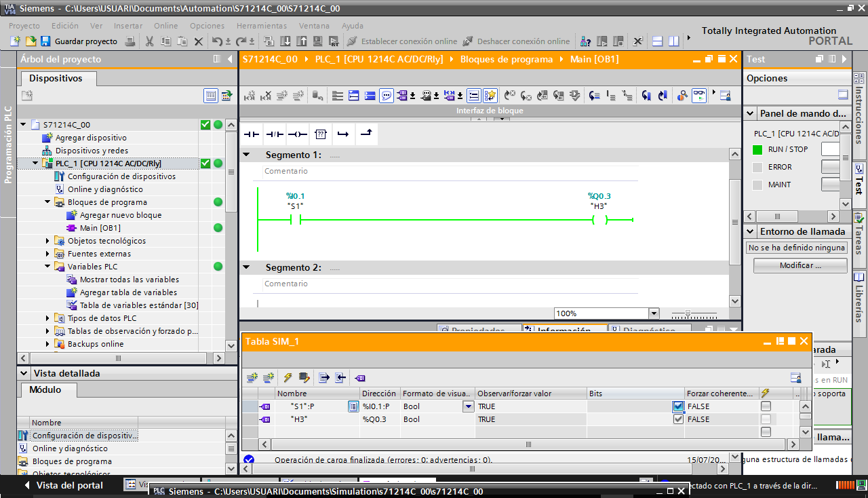Check the lightning column box for S1
Screen dimensions: 868x498
tap(766, 406)
